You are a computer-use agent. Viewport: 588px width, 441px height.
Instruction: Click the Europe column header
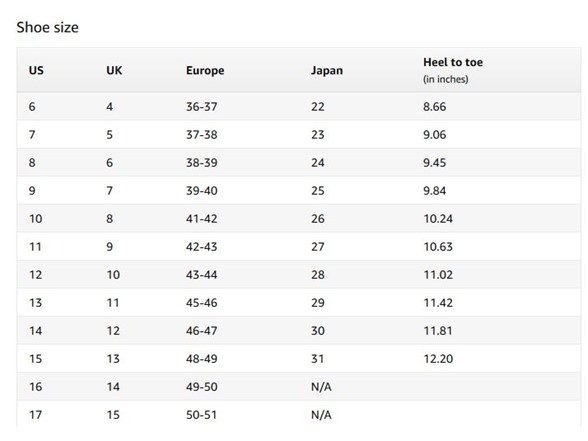tap(205, 70)
